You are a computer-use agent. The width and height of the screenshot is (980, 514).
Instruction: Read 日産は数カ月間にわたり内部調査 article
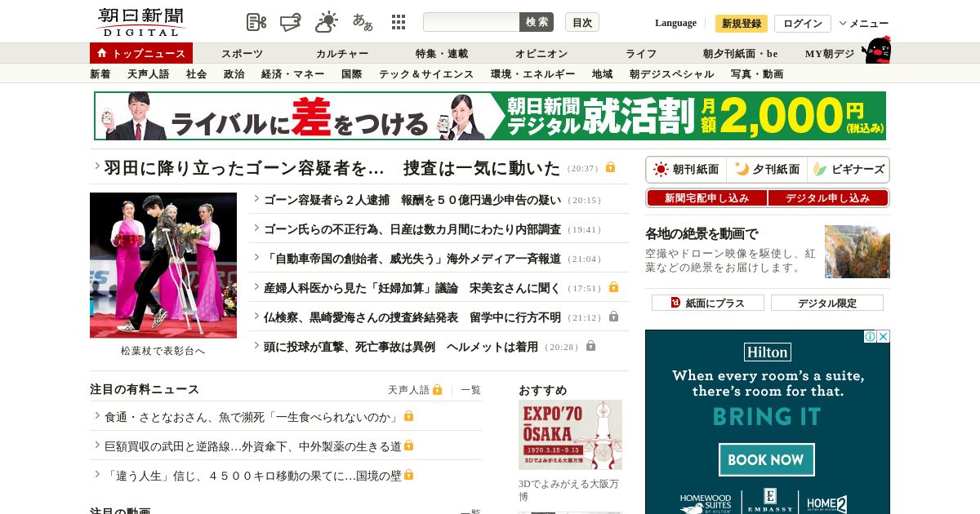(412, 228)
